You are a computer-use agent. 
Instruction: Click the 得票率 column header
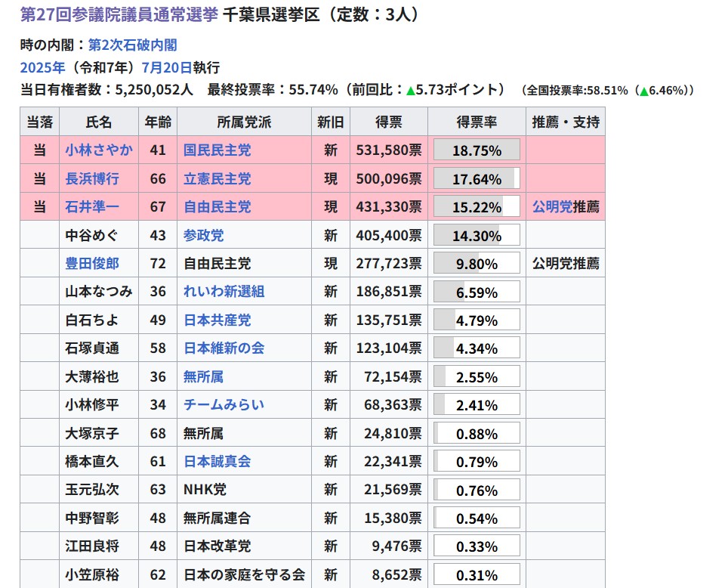(x=477, y=122)
